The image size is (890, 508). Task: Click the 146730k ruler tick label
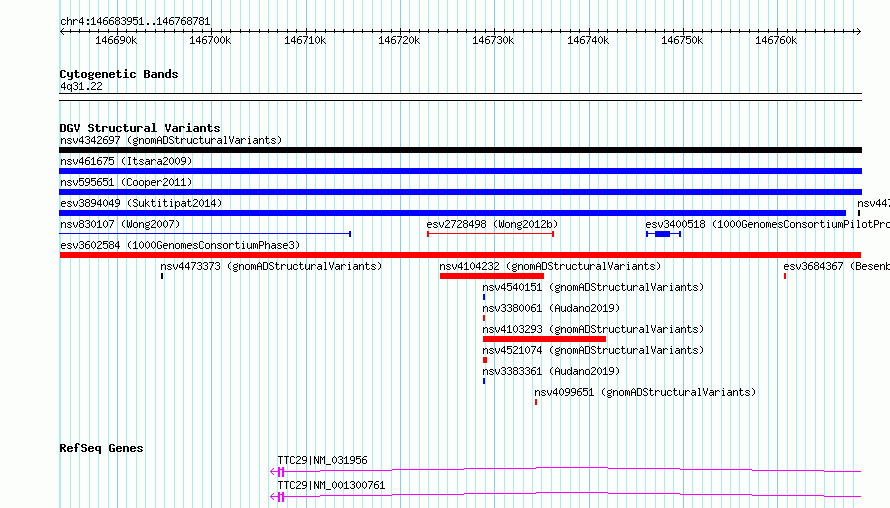point(493,40)
